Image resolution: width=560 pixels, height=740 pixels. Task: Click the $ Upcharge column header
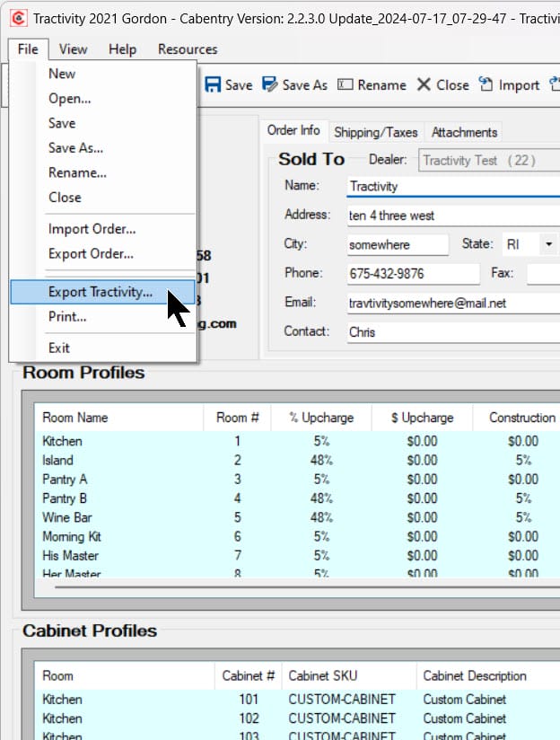(x=422, y=418)
